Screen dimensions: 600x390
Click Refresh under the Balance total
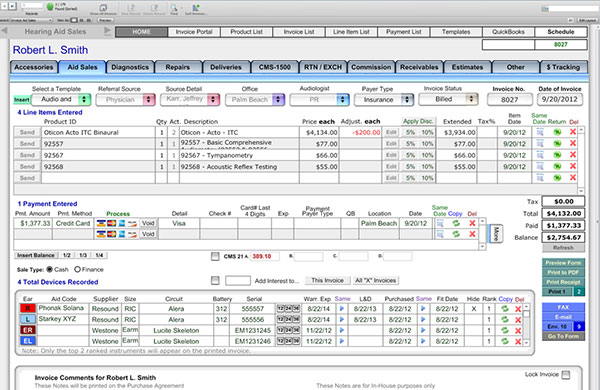(563, 248)
